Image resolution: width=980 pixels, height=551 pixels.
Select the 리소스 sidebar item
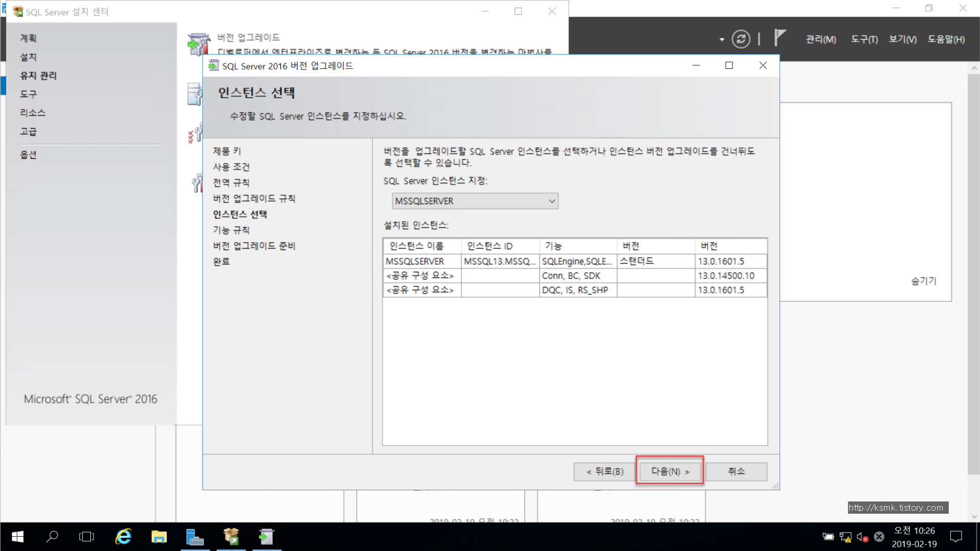(x=33, y=113)
